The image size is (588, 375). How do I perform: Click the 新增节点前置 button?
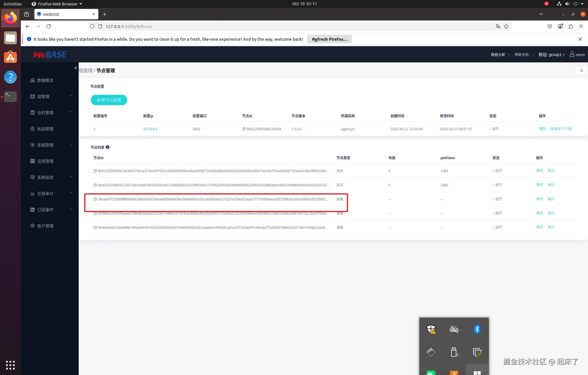coord(109,100)
